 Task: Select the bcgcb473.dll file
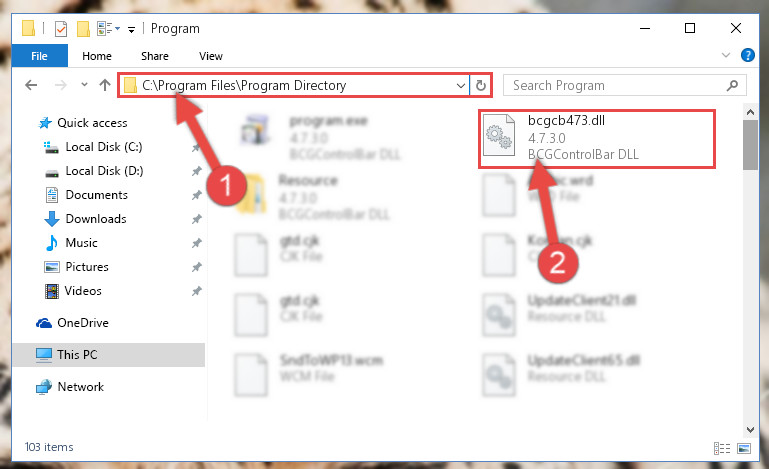tap(597, 139)
